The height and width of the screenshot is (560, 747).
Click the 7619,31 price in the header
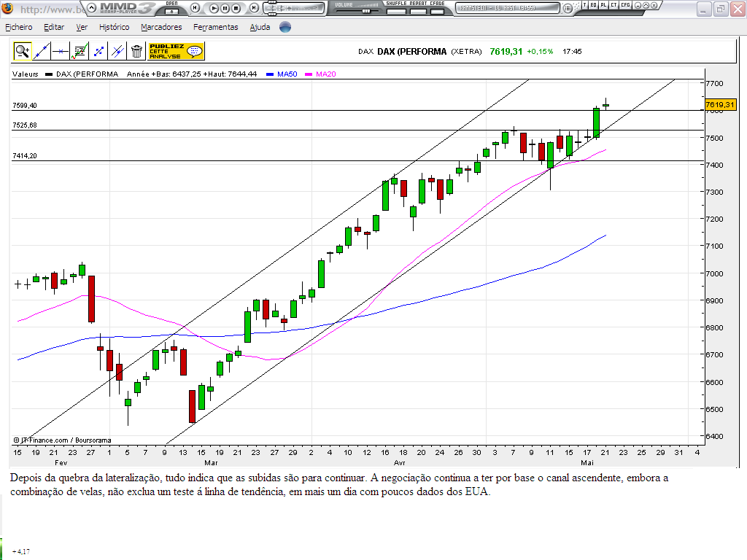pos(506,52)
